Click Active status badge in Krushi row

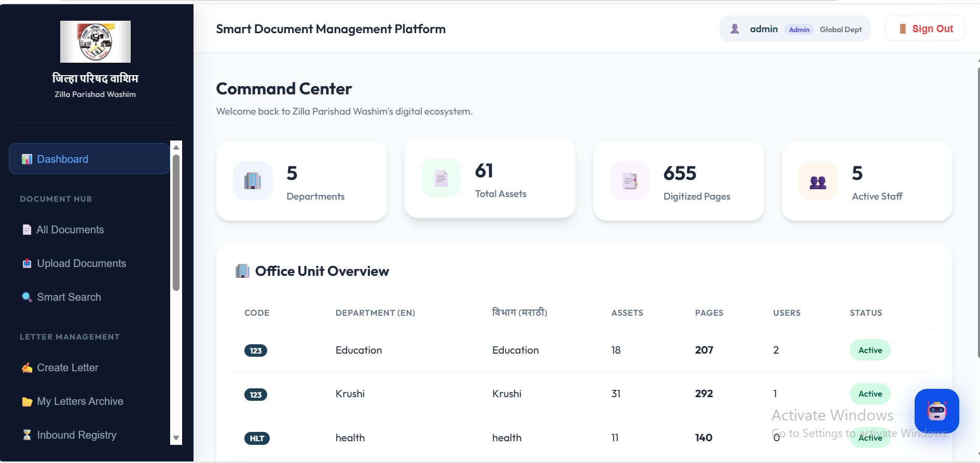pyautogui.click(x=870, y=394)
